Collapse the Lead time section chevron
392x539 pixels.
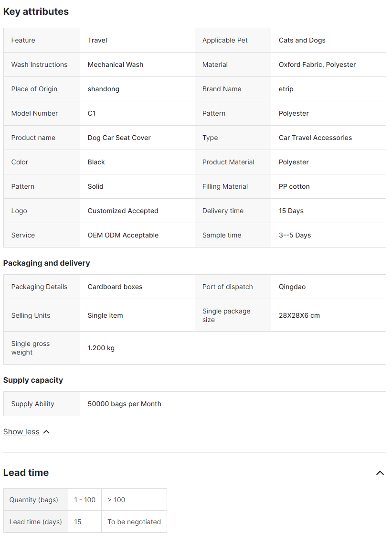coord(380,473)
